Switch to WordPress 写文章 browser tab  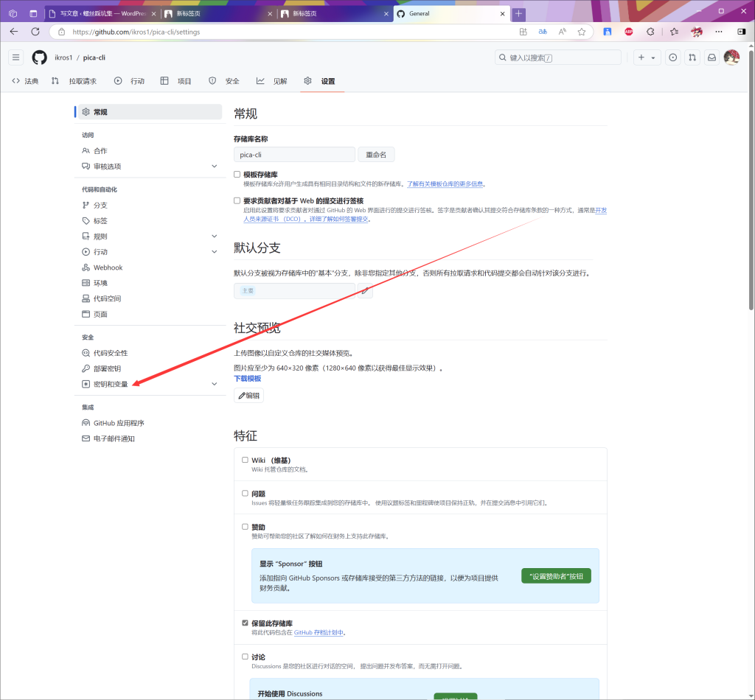[103, 13]
